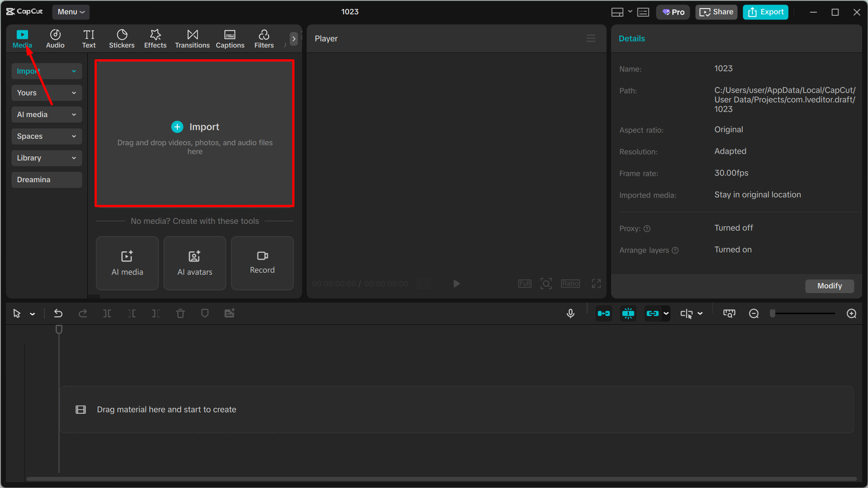Expand the AI media section
The height and width of the screenshot is (488, 868).
pos(74,114)
